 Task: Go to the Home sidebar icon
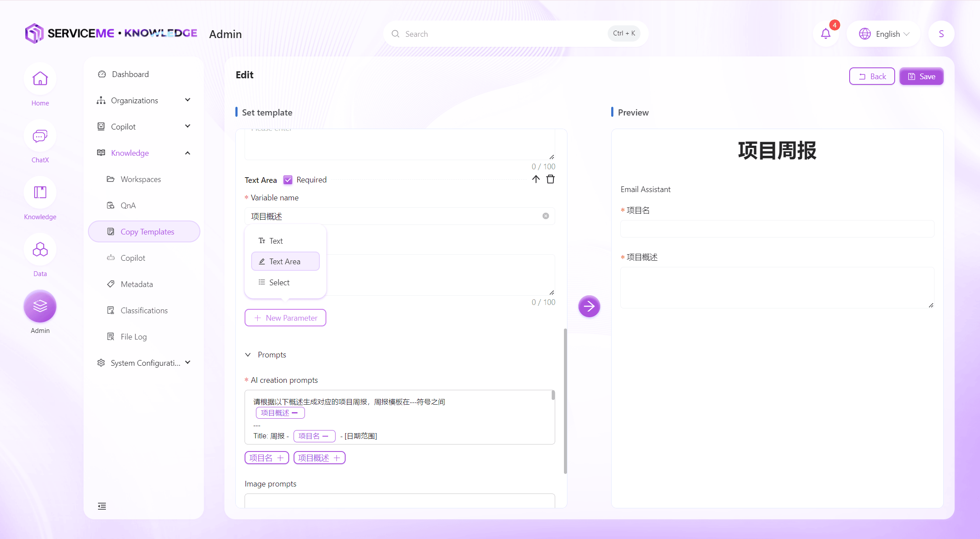tap(40, 79)
